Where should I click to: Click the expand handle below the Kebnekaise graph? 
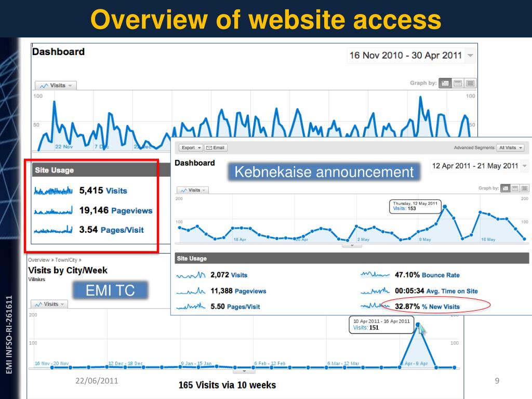click(352, 245)
